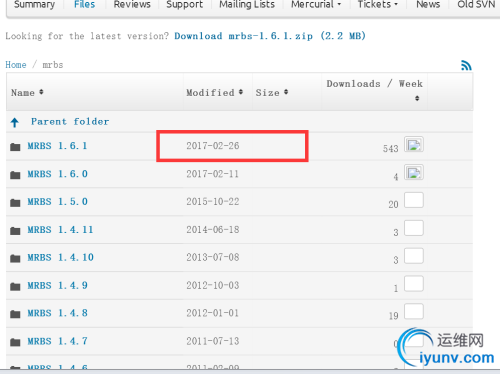500x374 pixels.
Task: Go to Home breadcrumb link
Action: [x=16, y=65]
